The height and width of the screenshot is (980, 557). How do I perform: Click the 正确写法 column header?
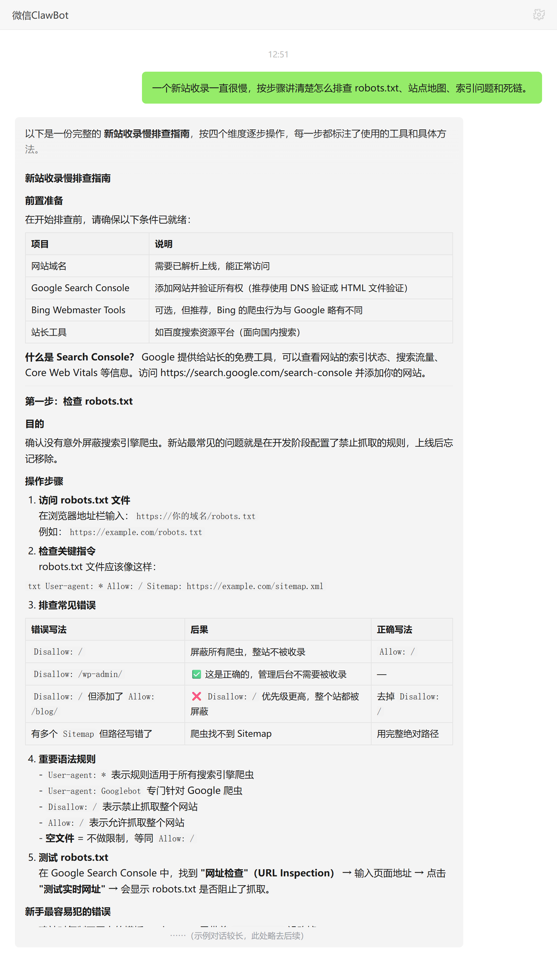coord(412,629)
